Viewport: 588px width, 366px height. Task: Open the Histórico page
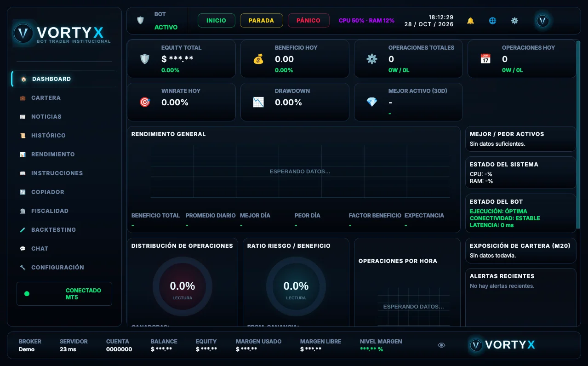point(64,136)
